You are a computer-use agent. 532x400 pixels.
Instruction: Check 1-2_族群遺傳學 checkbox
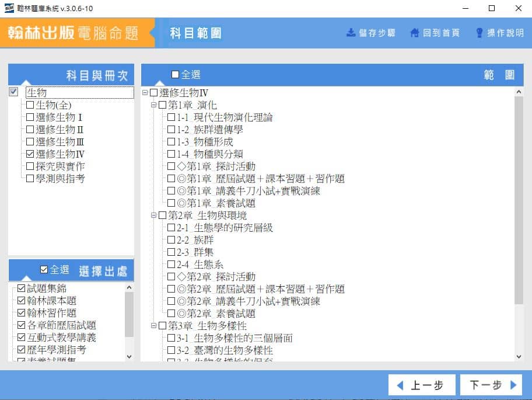[x=171, y=130]
